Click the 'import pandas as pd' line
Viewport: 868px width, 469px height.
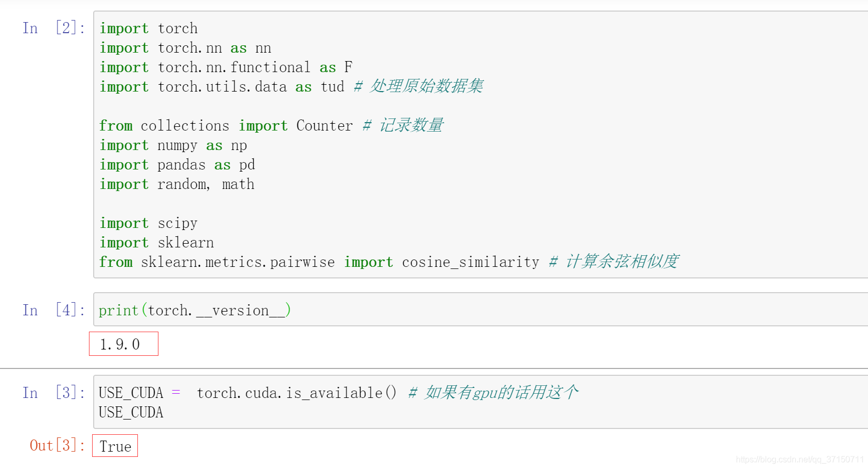(177, 165)
